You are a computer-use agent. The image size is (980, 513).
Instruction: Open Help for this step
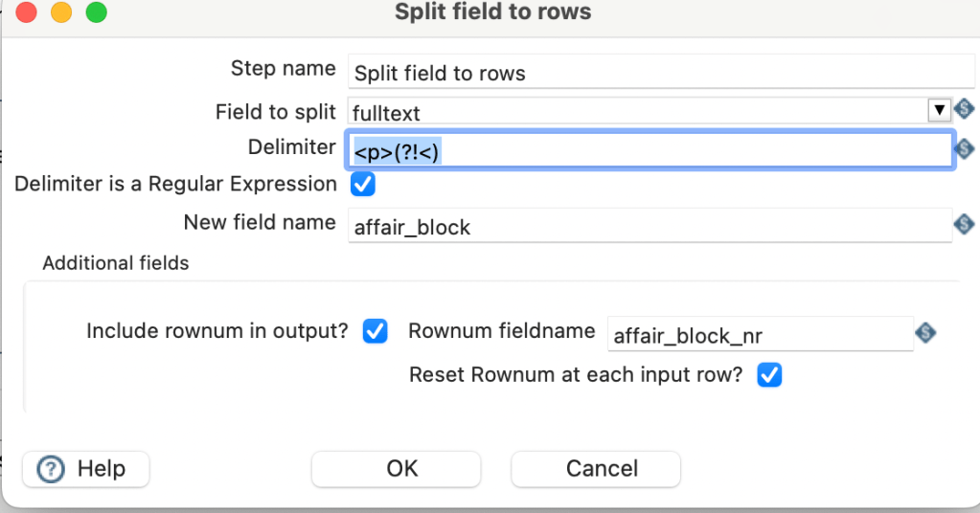(x=85, y=469)
